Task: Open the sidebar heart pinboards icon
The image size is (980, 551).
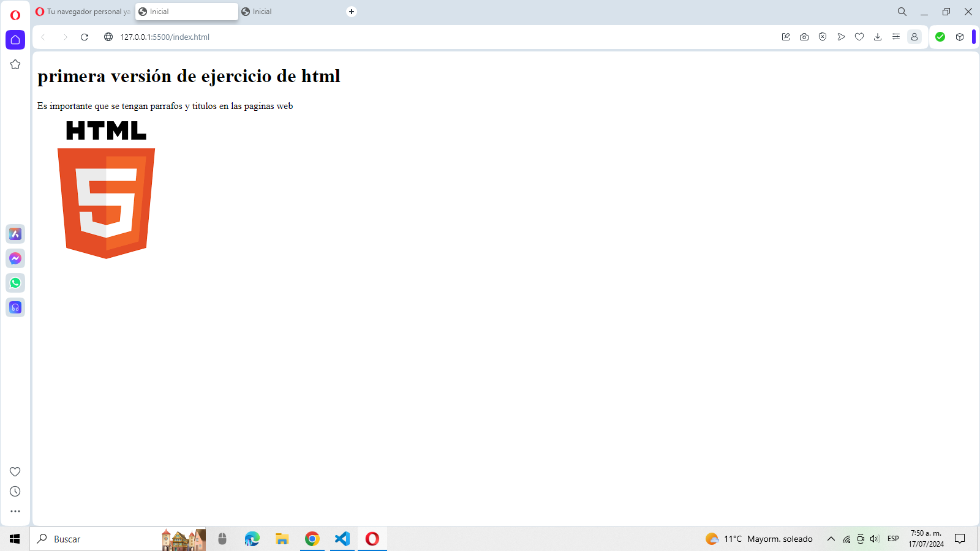Action: pos(15,471)
